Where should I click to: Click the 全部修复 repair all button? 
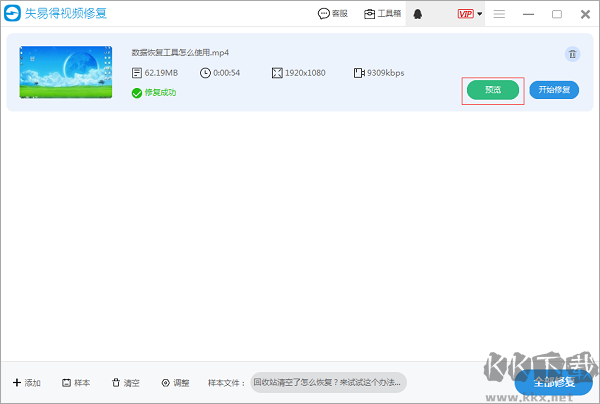point(554,382)
